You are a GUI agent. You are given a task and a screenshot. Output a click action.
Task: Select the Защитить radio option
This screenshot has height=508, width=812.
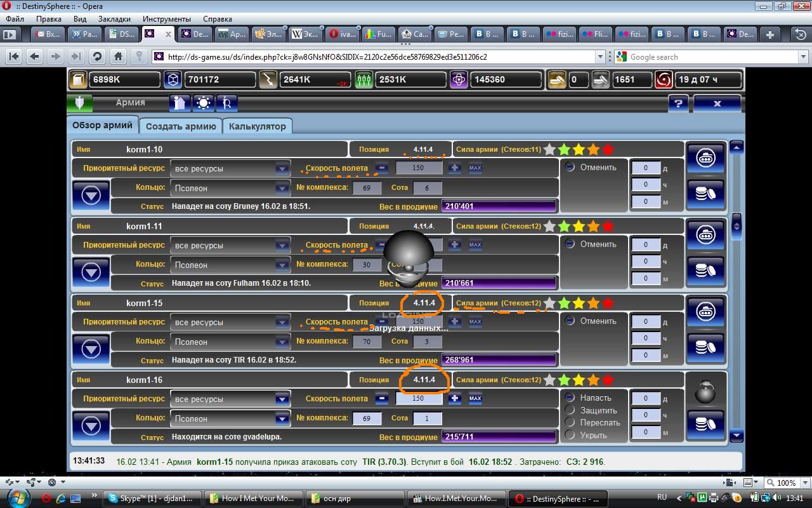[x=570, y=410]
